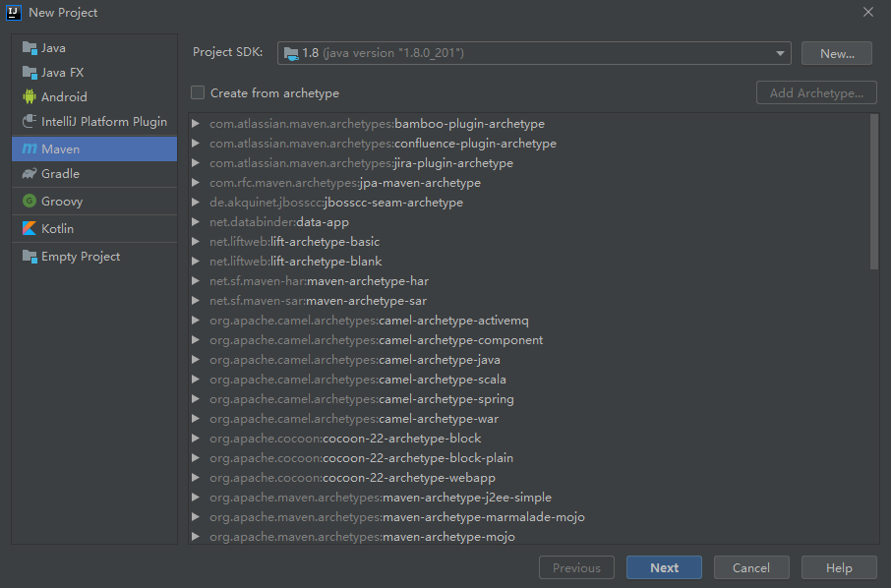Enable Create from archetype checkbox

198,92
